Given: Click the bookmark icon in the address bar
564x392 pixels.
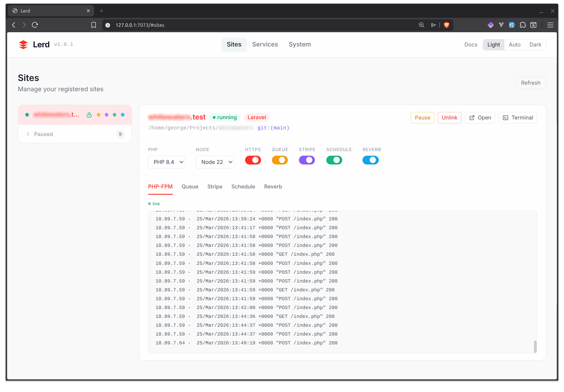Looking at the screenshot, I should tap(93, 25).
